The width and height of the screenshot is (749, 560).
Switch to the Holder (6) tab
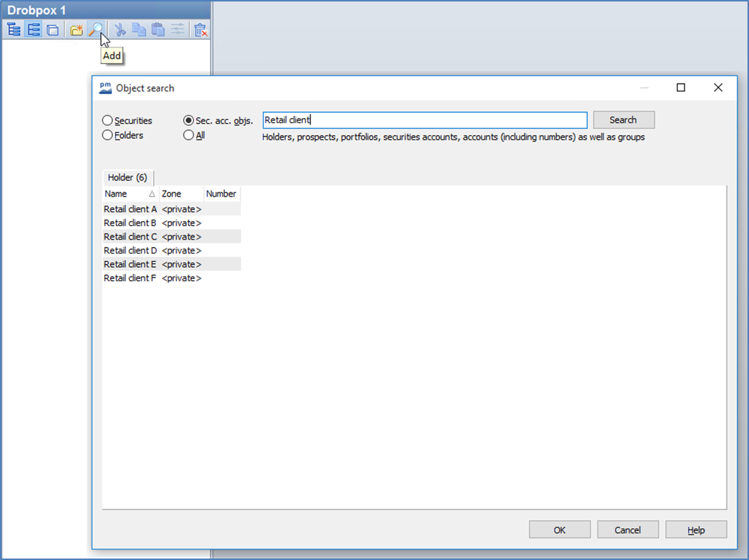pos(128,178)
